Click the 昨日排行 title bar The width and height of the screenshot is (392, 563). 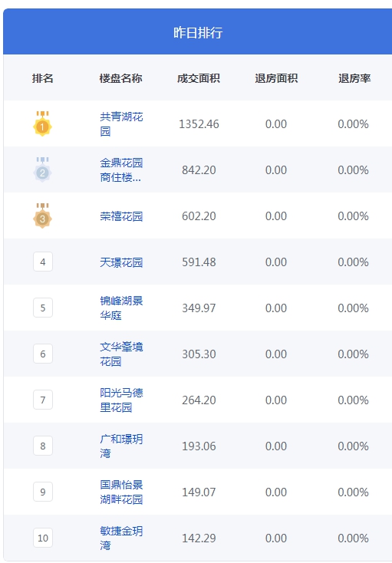pyautogui.click(x=198, y=31)
